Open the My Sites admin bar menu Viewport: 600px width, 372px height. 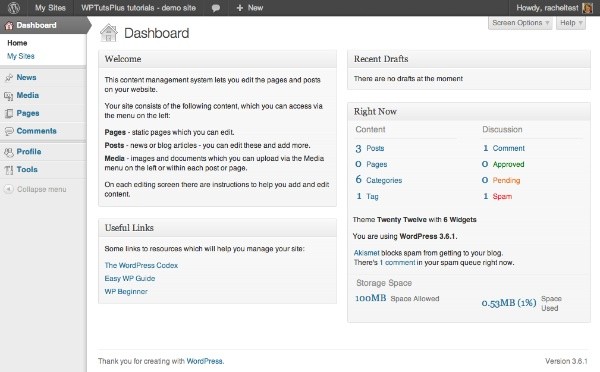[50, 8]
